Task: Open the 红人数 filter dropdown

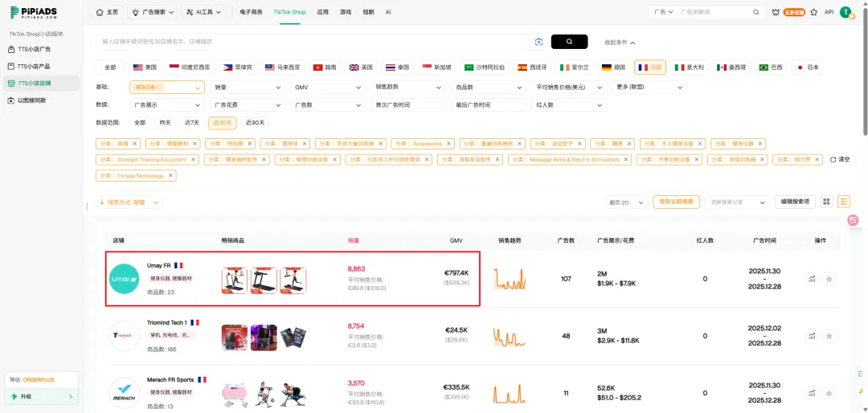Action: click(568, 104)
